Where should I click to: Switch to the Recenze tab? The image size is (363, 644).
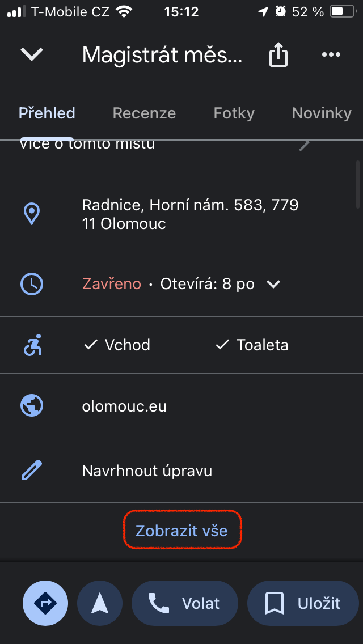(x=144, y=113)
